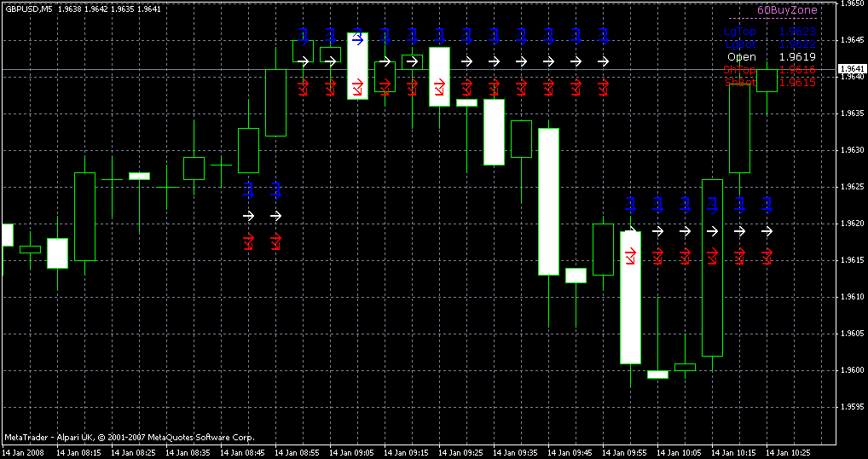This screenshot has height=459, width=868.
Task: Select the blue arrow at the 08:45 bar
Action: click(x=249, y=190)
